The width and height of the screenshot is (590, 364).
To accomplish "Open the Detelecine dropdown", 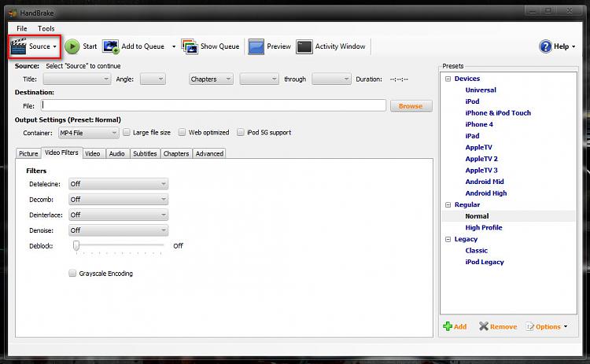I will [x=118, y=184].
